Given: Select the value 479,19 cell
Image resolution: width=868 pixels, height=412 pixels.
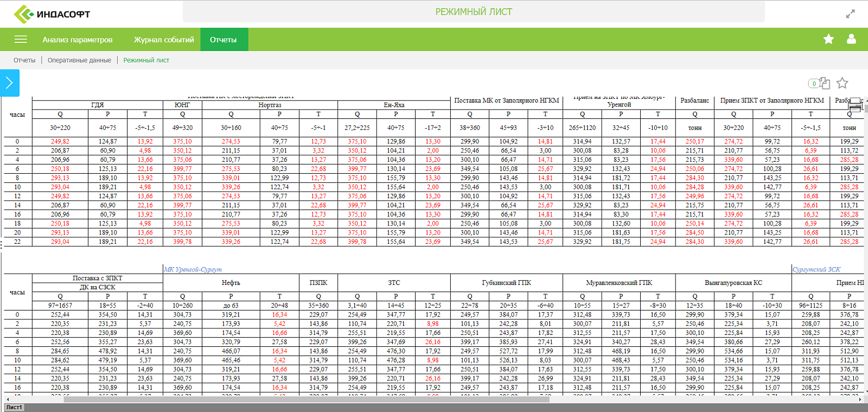Looking at the screenshot, I should [x=107, y=360].
